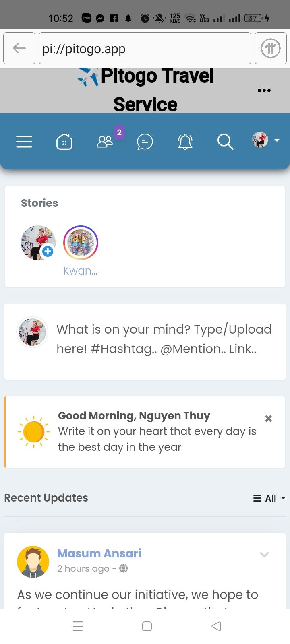Dismiss the Good Morning greeting card
The width and height of the screenshot is (290, 644).
pyautogui.click(x=268, y=419)
